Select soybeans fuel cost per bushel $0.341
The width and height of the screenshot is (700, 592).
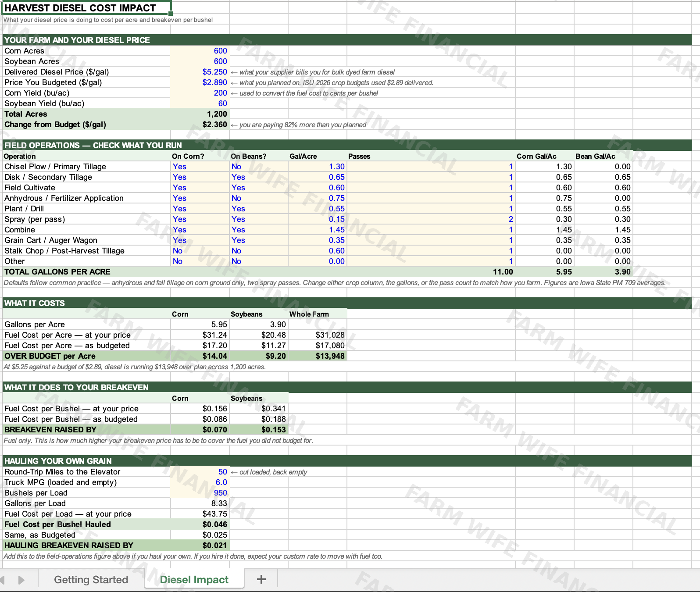(259, 409)
